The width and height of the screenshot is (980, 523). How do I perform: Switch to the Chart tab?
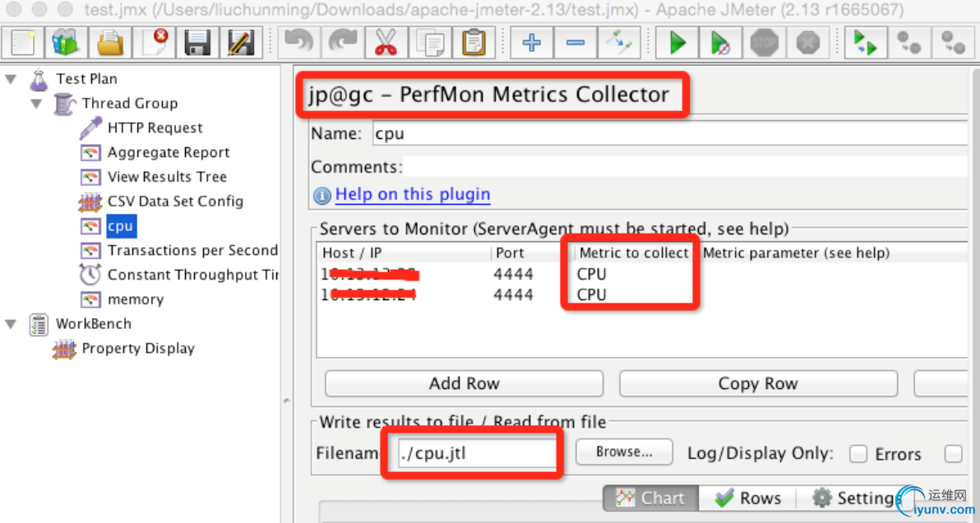[650, 498]
